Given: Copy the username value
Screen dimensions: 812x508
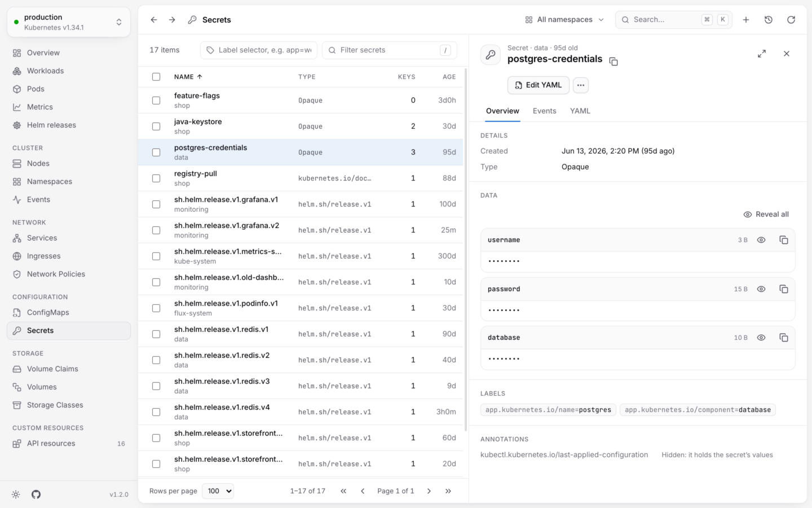Looking at the screenshot, I should (784, 240).
